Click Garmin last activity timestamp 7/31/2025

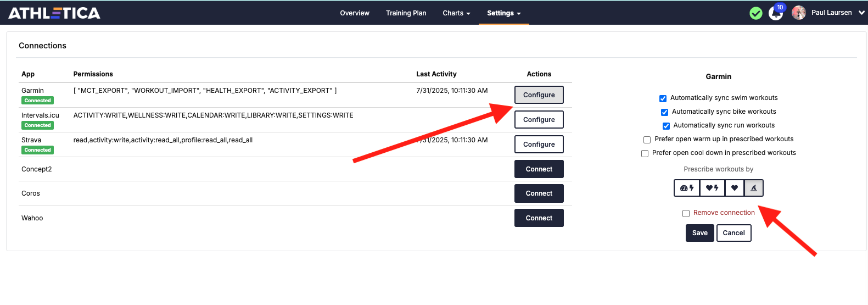click(452, 91)
